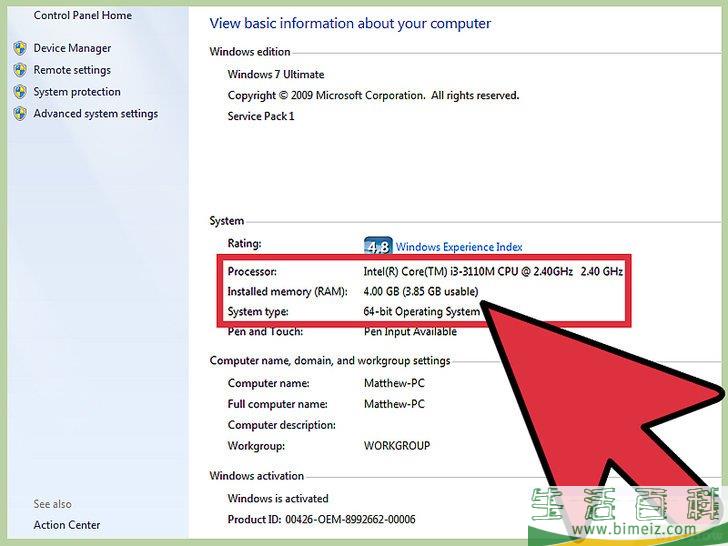This screenshot has width=728, height=546.
Task: Open Action Center under See also
Action: tap(67, 525)
